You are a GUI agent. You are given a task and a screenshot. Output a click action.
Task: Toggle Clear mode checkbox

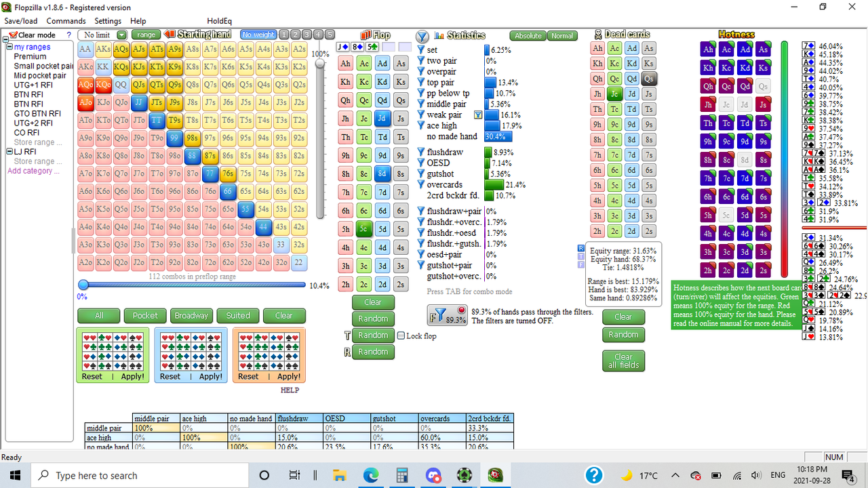pyautogui.click(x=12, y=35)
